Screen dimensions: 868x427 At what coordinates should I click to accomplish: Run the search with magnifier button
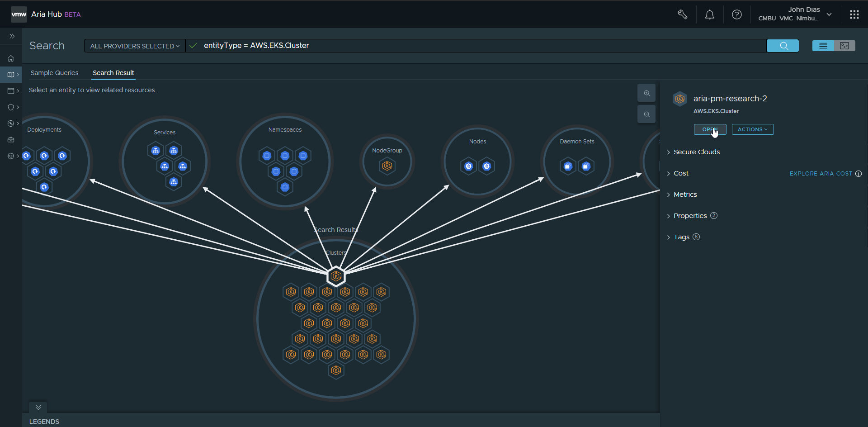coord(783,46)
